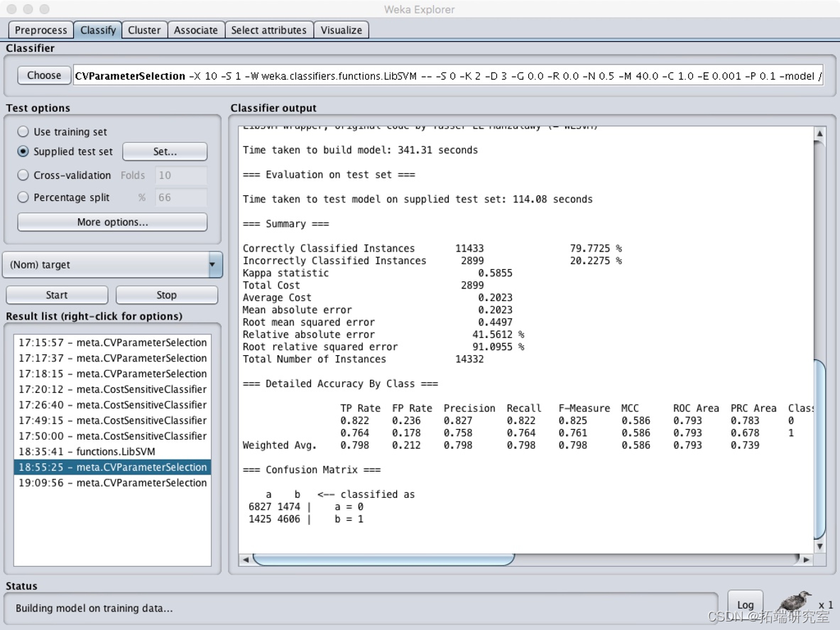Select result 17:17:37 meta.CVParameterSelection
840x630 pixels.
(112, 359)
